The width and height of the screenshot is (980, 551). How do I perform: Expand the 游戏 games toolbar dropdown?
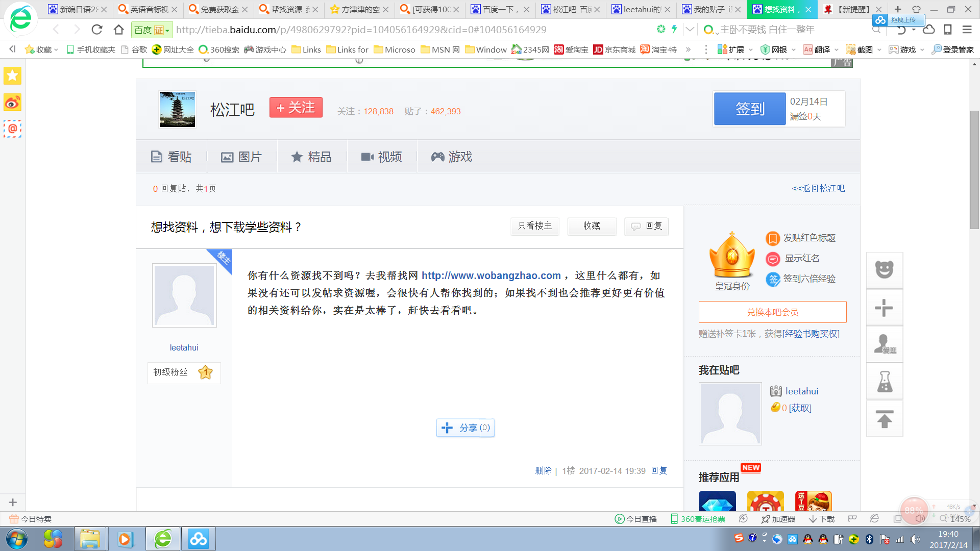[x=922, y=49]
